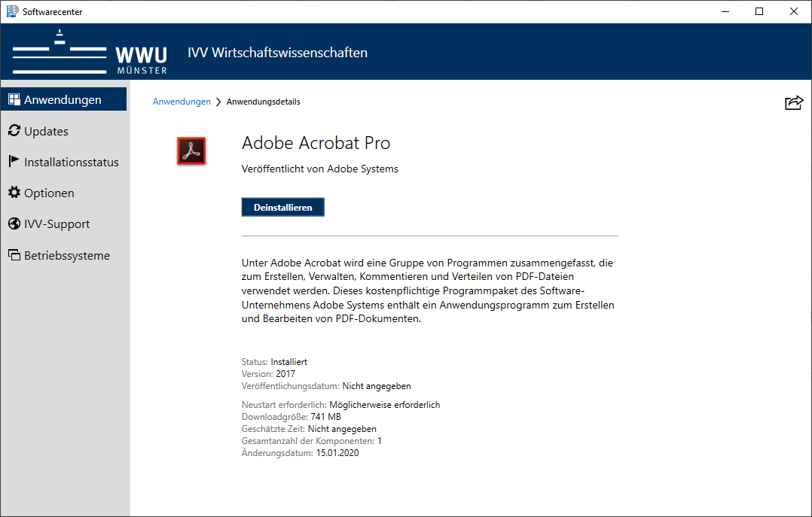Go to Installationsstatus in the sidebar

pos(63,162)
